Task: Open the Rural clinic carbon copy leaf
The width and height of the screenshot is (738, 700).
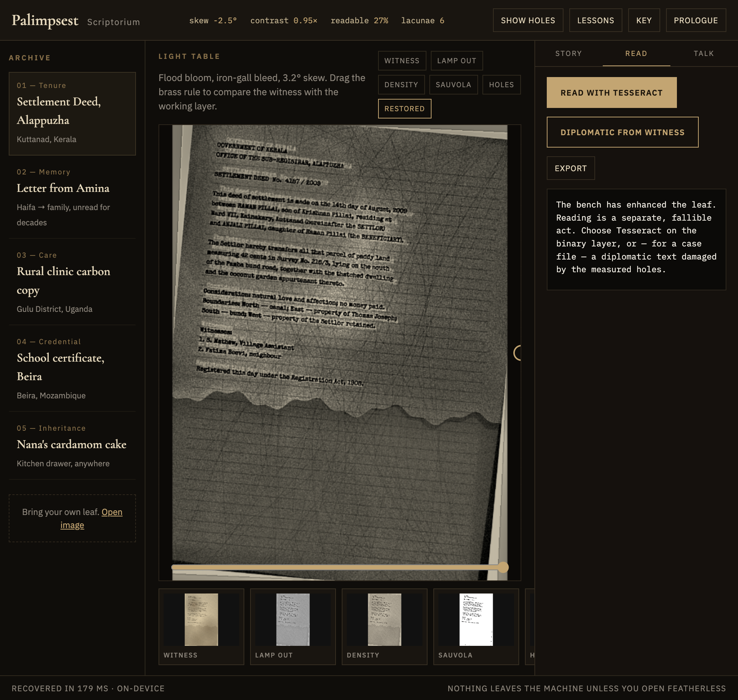Action: click(x=72, y=282)
